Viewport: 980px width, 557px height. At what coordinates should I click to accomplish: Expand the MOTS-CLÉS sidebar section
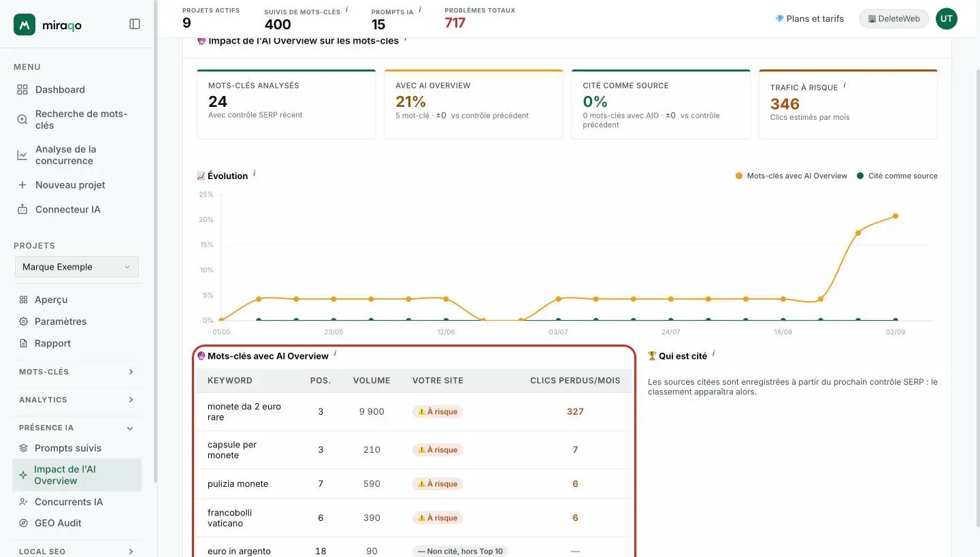(76, 372)
